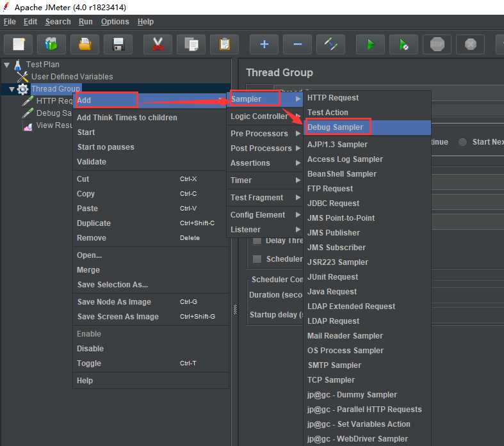Open the Help menu in menu bar

(x=145, y=22)
